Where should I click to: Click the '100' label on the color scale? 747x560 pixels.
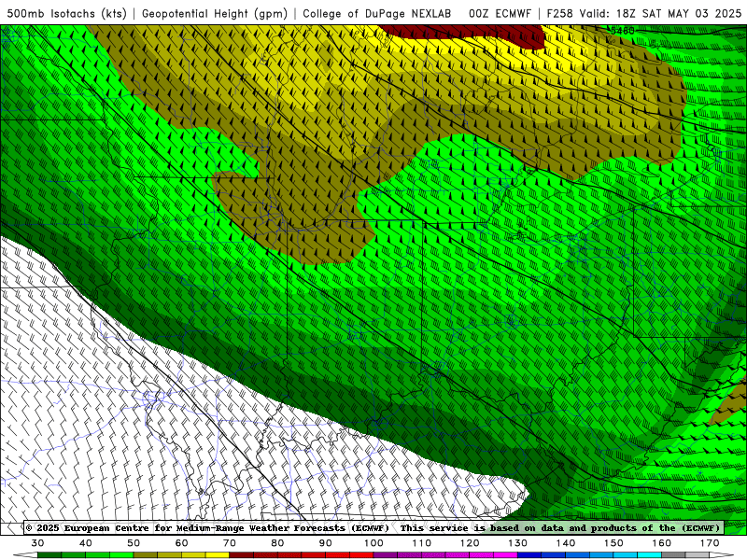tap(374, 543)
